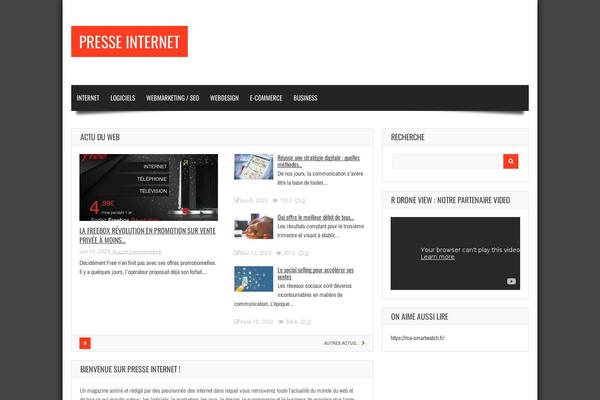Click the 'Actu du Web' section heading
This screenshot has width=600, height=400.
100,137
